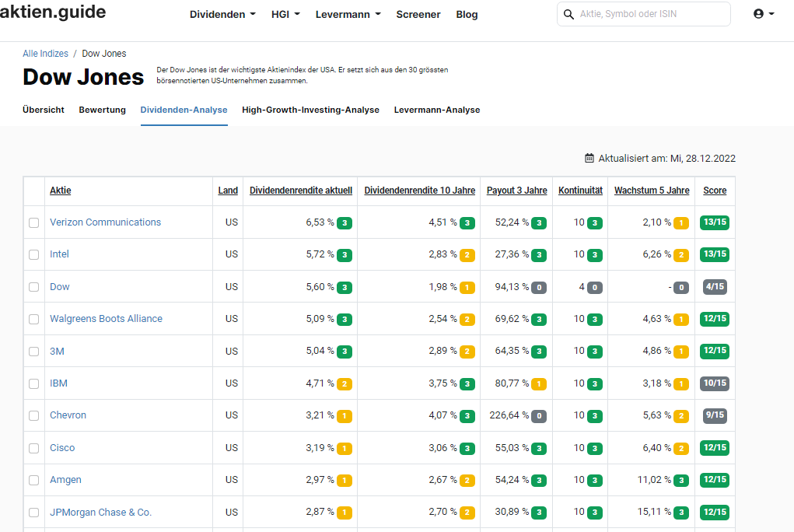Sort by Wachstum 5 Jahre column

652,191
